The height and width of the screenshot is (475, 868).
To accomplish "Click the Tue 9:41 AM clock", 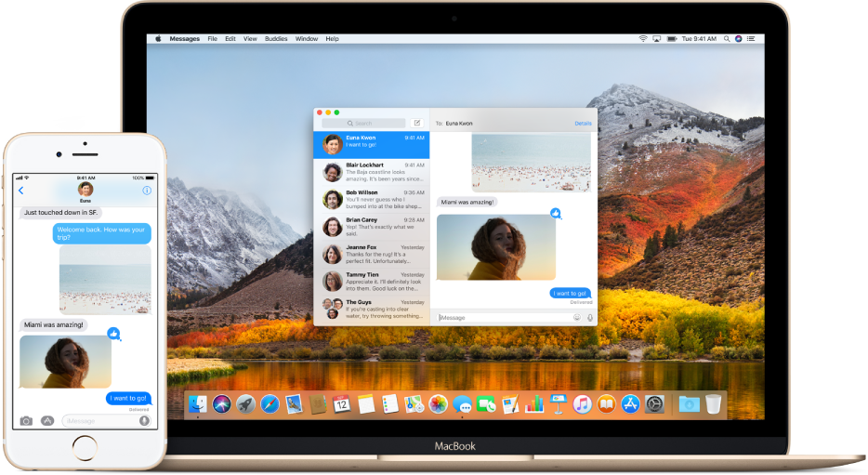I will pyautogui.click(x=699, y=39).
